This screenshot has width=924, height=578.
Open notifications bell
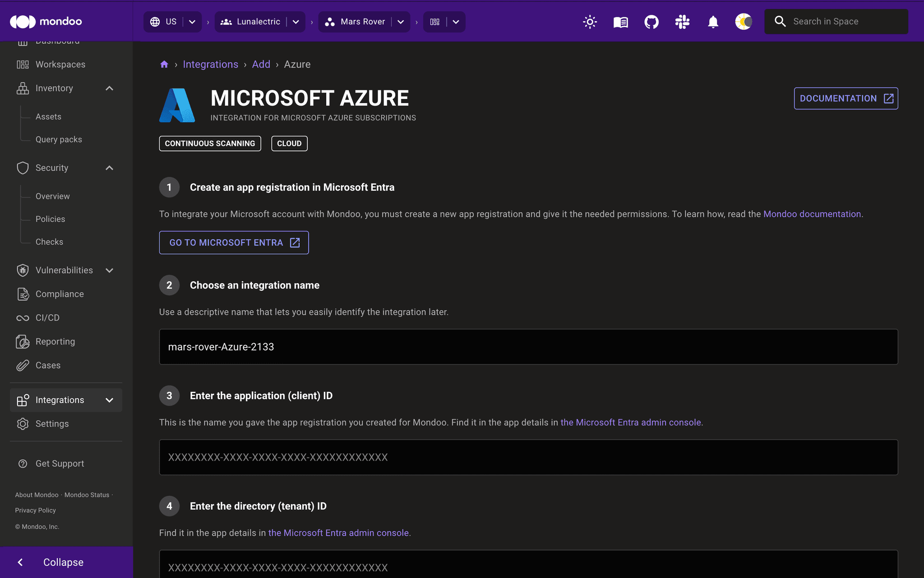[x=713, y=22]
